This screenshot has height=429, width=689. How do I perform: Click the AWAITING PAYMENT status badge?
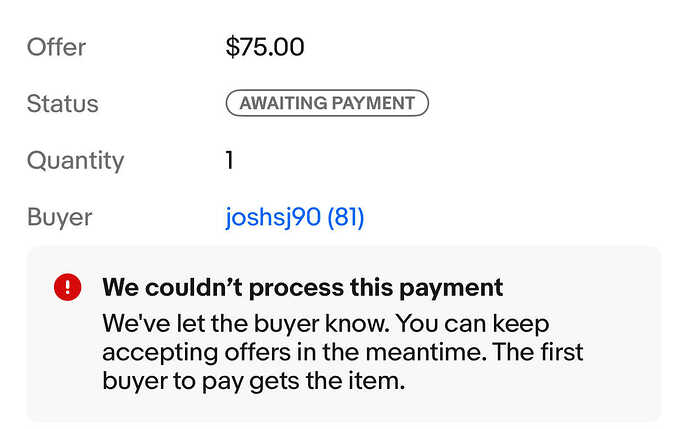pos(327,103)
